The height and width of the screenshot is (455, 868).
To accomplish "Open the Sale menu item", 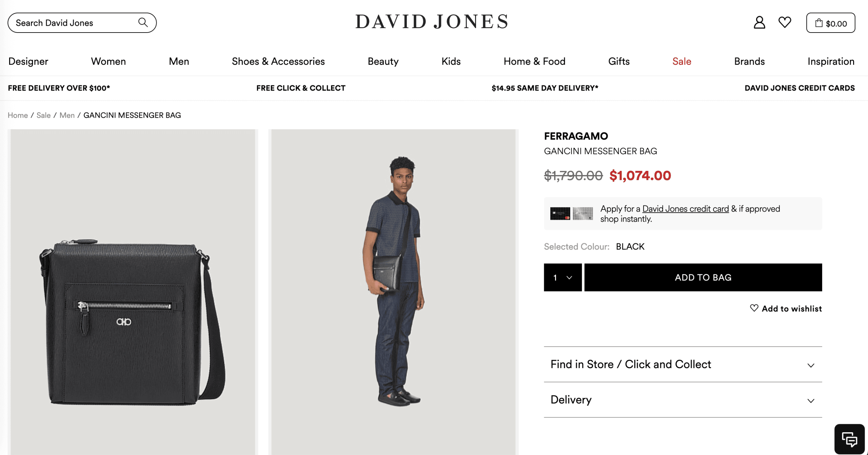I will pyautogui.click(x=682, y=61).
